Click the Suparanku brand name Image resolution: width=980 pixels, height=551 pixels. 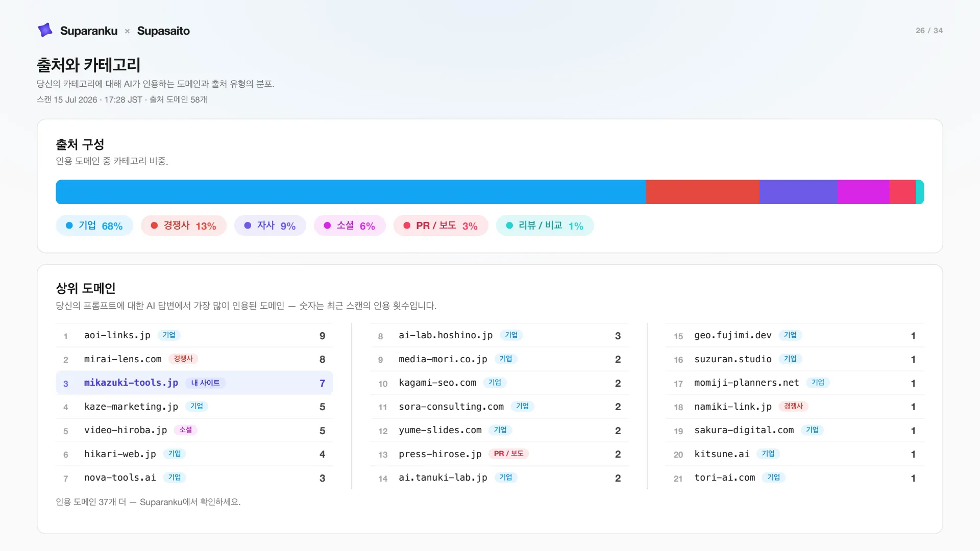[x=89, y=31]
